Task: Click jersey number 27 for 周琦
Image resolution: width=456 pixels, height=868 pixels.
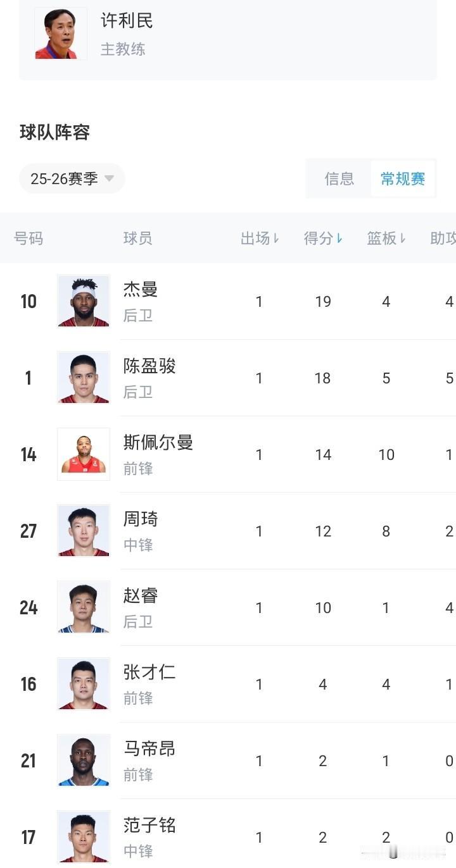Action: coord(28,531)
